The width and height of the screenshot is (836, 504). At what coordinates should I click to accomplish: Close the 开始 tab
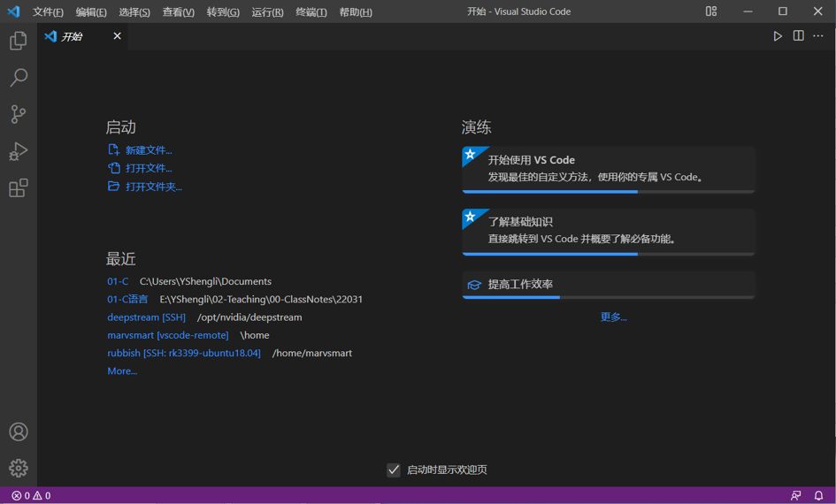click(x=118, y=35)
